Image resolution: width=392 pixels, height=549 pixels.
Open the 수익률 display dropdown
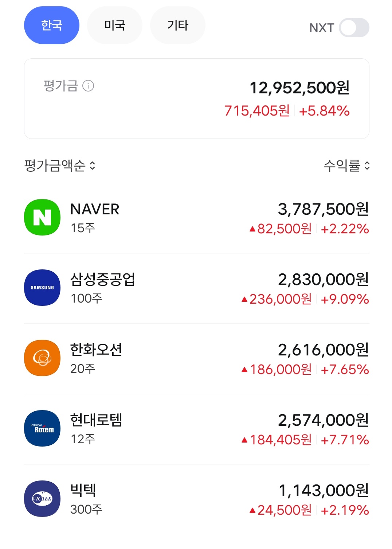(x=346, y=166)
